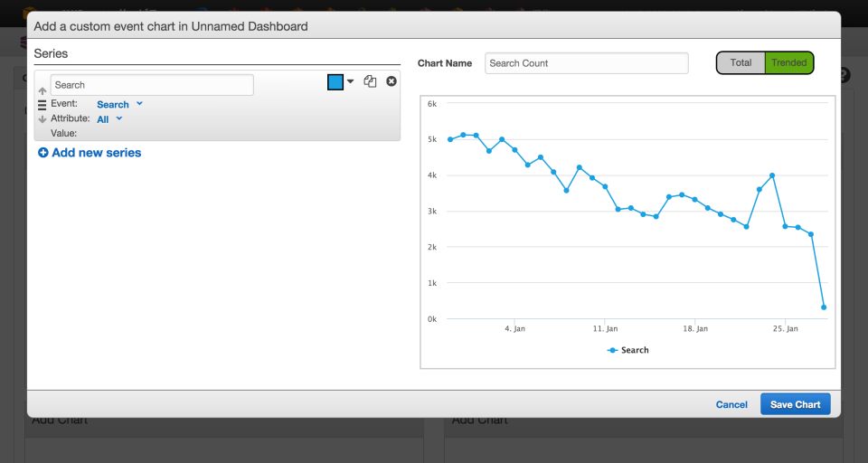Duplicate the Search series with copy icon

370,81
